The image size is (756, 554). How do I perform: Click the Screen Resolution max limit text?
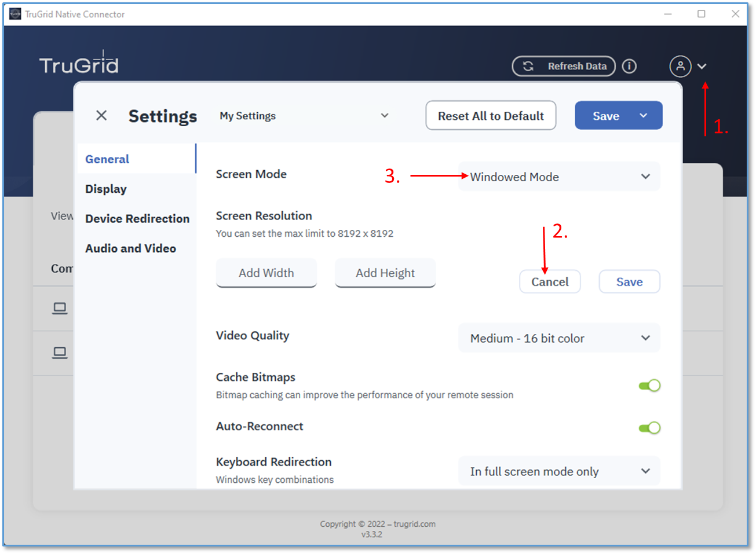(x=305, y=233)
